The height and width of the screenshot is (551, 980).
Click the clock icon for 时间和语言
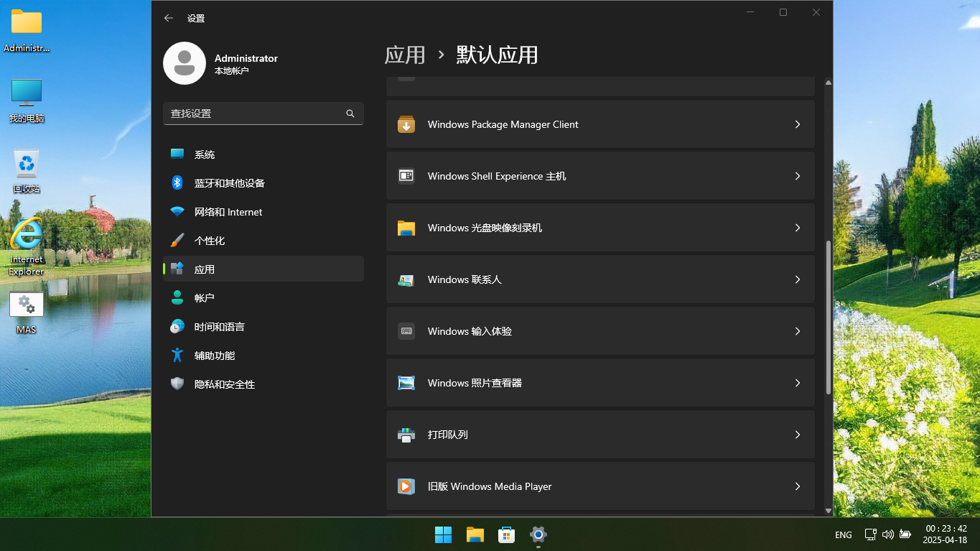pos(177,327)
